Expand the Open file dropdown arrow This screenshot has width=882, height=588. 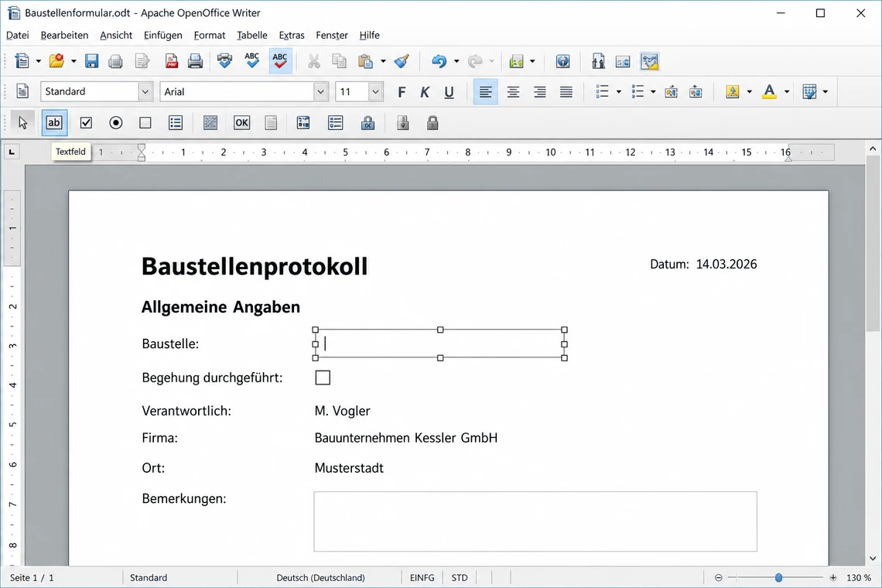coord(73,61)
